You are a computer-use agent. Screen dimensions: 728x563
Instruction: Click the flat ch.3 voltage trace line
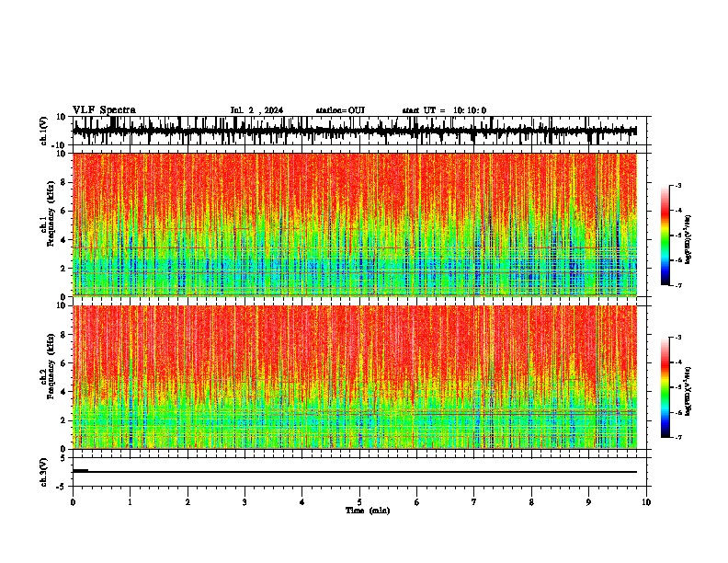point(355,472)
